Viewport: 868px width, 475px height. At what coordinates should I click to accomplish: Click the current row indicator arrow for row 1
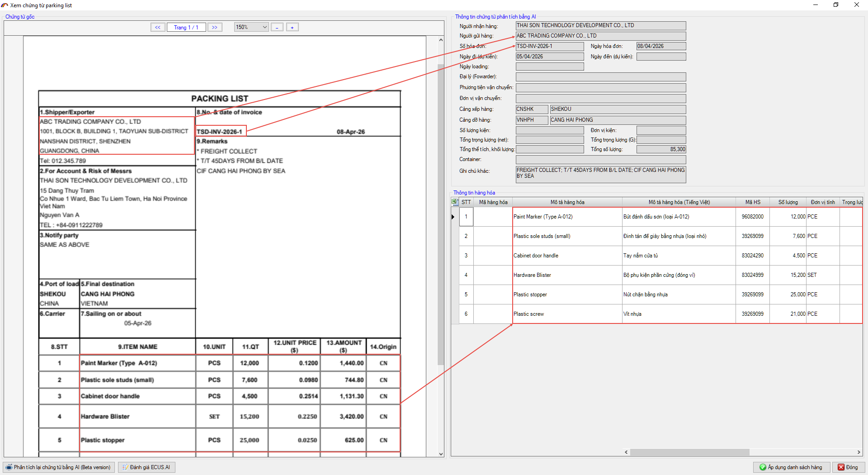tap(453, 217)
